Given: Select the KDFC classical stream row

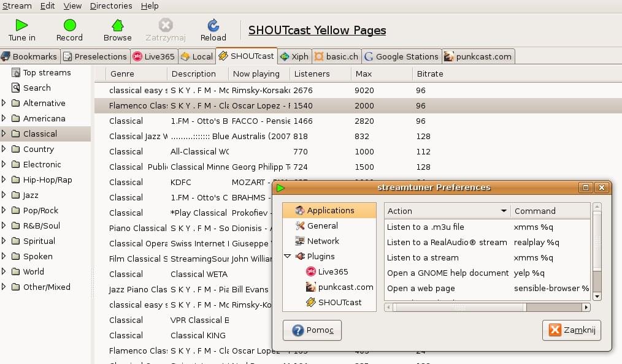Looking at the screenshot, I should coord(183,182).
